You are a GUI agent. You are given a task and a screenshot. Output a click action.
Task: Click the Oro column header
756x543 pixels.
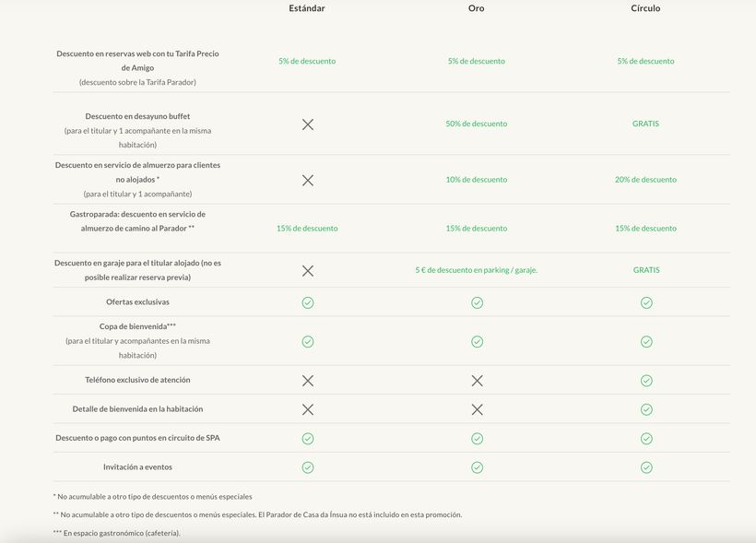(x=477, y=8)
